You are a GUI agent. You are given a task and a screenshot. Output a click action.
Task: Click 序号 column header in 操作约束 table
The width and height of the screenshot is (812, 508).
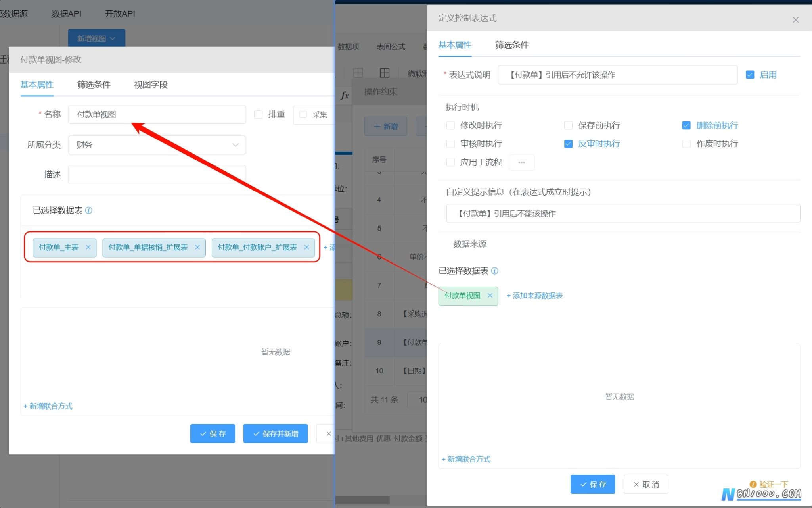[379, 160]
